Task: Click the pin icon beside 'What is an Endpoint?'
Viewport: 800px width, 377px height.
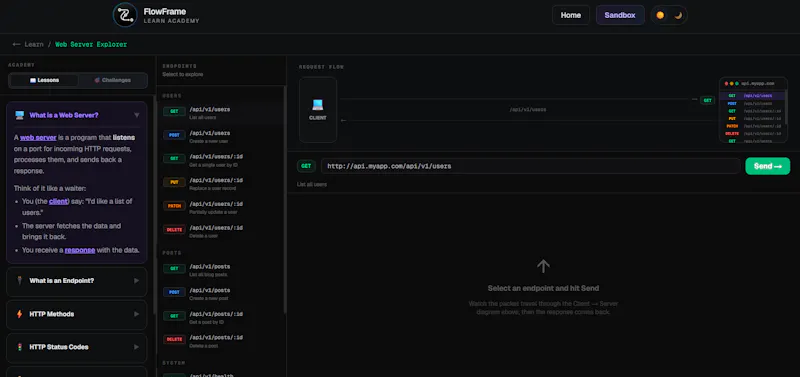Action: point(19,281)
